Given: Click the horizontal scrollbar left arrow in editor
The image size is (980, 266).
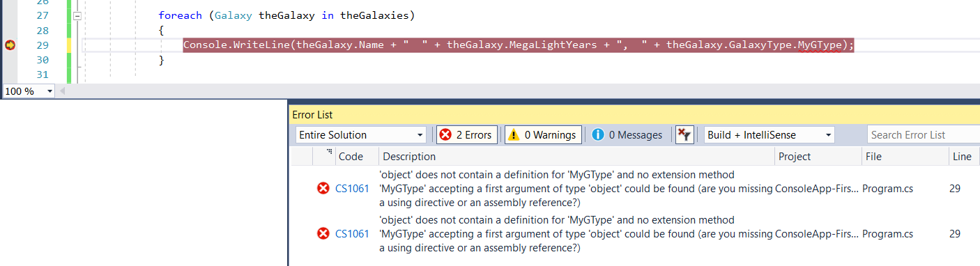Looking at the screenshot, I should 63,91.
